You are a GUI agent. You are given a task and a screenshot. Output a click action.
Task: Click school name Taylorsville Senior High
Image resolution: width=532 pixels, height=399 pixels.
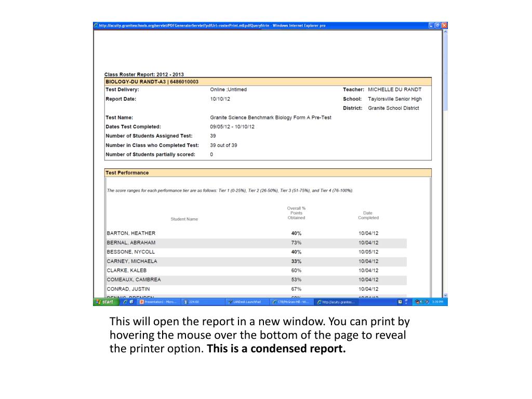coord(395,99)
